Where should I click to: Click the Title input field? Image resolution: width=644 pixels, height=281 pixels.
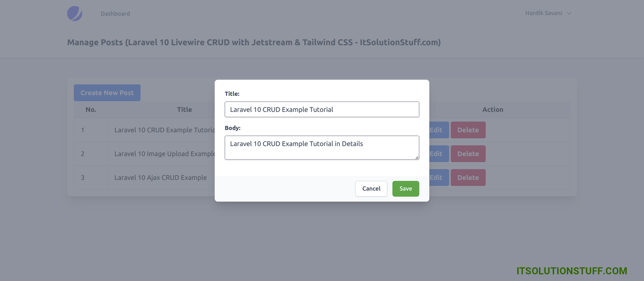pyautogui.click(x=322, y=109)
